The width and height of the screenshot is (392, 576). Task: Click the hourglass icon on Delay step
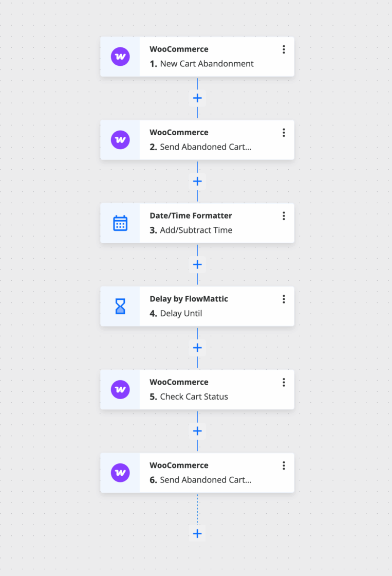tap(120, 307)
